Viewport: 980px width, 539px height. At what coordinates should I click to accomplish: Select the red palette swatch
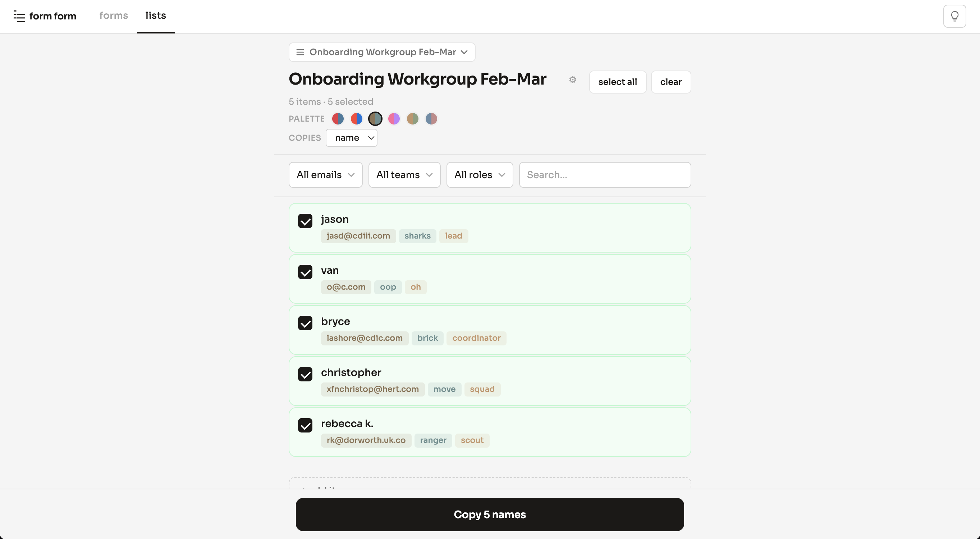(356, 118)
